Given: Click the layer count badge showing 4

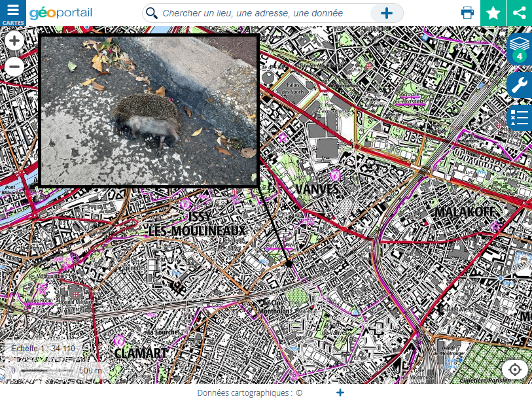Looking at the screenshot, I should point(520,56).
